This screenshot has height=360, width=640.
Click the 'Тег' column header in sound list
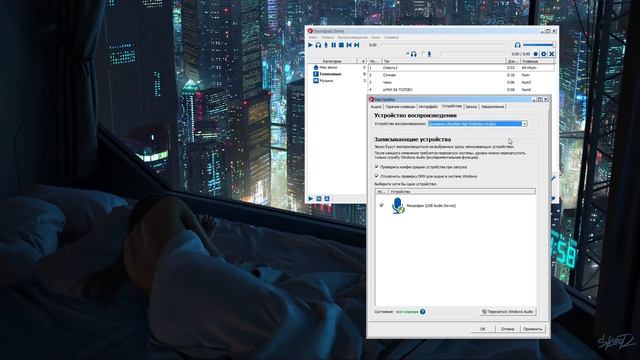click(x=443, y=61)
